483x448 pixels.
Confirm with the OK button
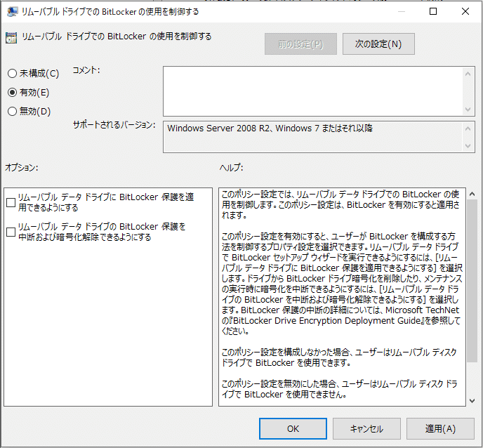[x=293, y=428]
